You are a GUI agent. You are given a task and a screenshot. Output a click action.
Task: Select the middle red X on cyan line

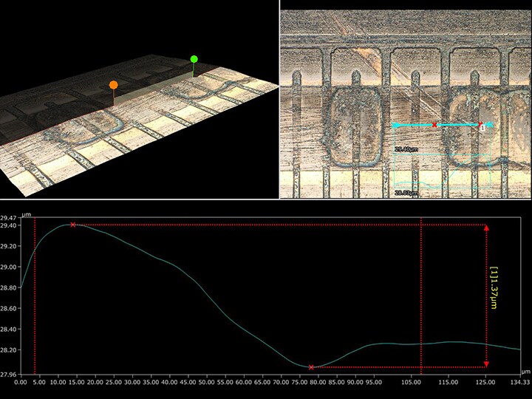pos(434,125)
